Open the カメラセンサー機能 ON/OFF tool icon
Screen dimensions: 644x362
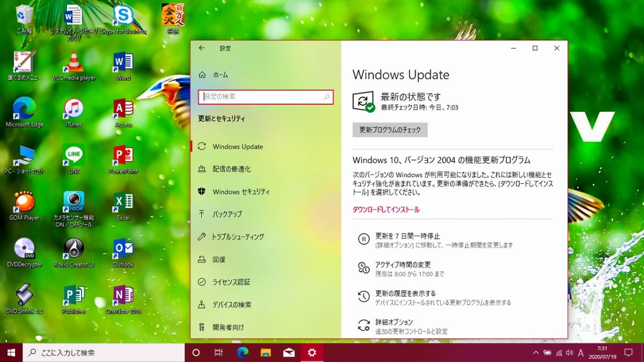pyautogui.click(x=74, y=208)
